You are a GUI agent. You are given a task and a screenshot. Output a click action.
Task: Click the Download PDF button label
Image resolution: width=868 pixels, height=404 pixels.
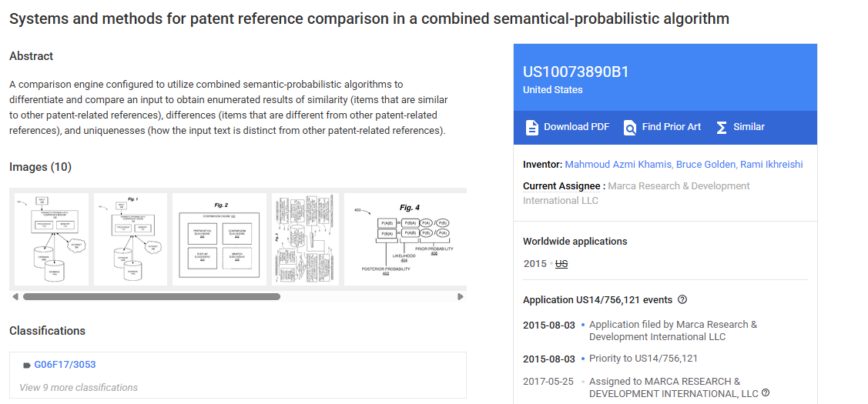576,127
